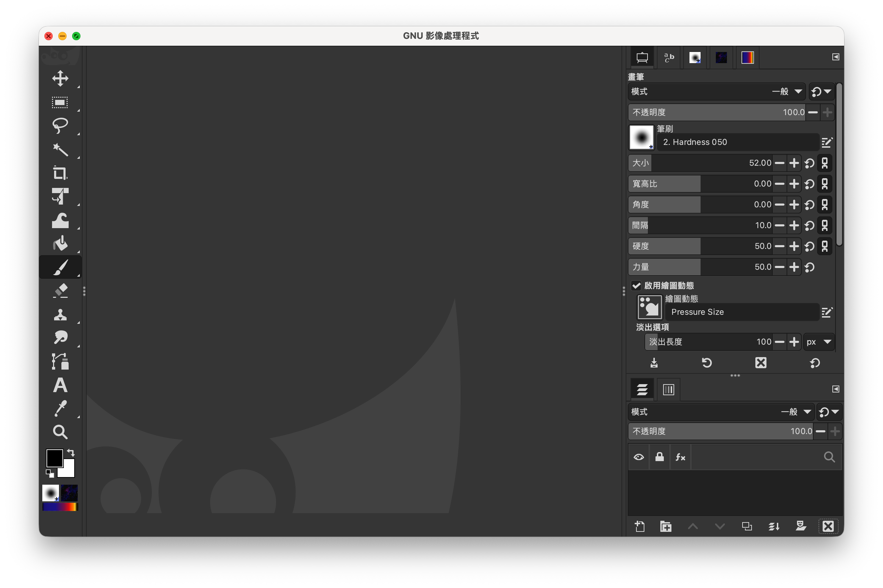Swap foreground and background colors
Screen dimensions: 883x588
tap(71, 453)
